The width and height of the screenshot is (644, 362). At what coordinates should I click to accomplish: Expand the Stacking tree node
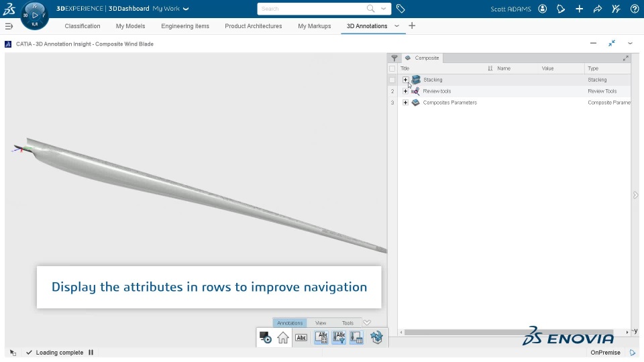(405, 80)
